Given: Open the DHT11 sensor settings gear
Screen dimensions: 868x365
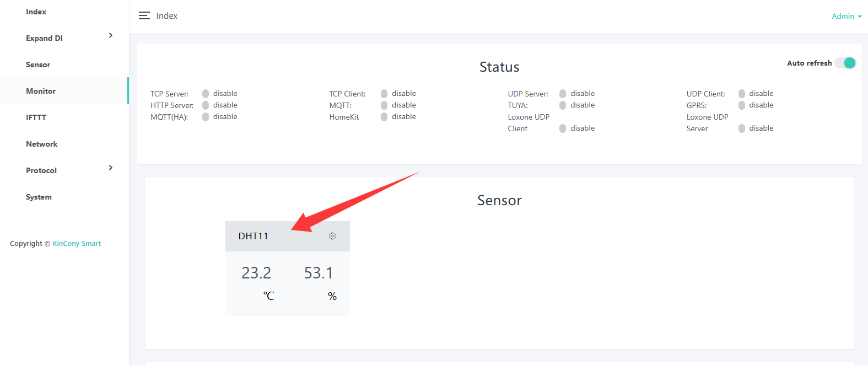Looking at the screenshot, I should 332,236.
